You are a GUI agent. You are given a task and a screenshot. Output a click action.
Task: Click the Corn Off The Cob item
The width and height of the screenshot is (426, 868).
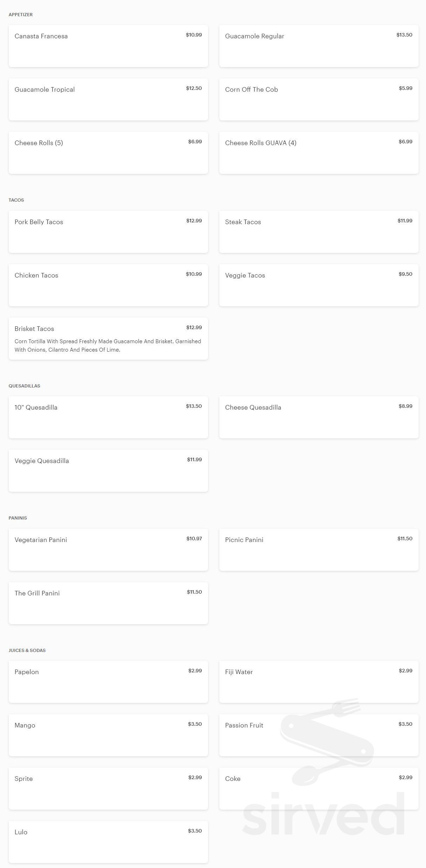[319, 99]
